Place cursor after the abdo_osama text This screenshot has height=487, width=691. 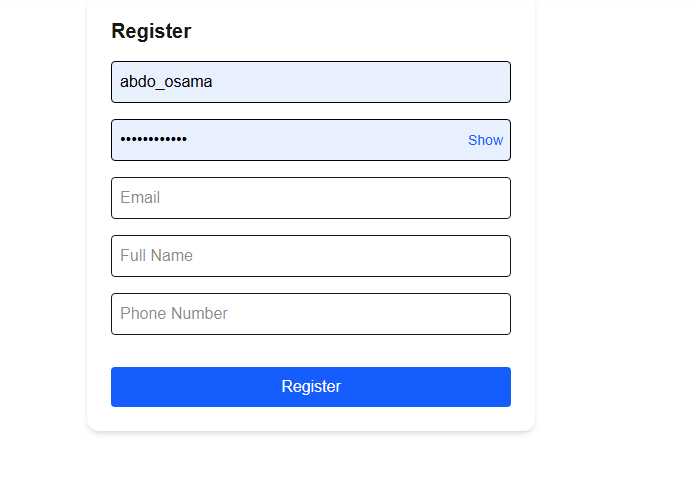(213, 82)
